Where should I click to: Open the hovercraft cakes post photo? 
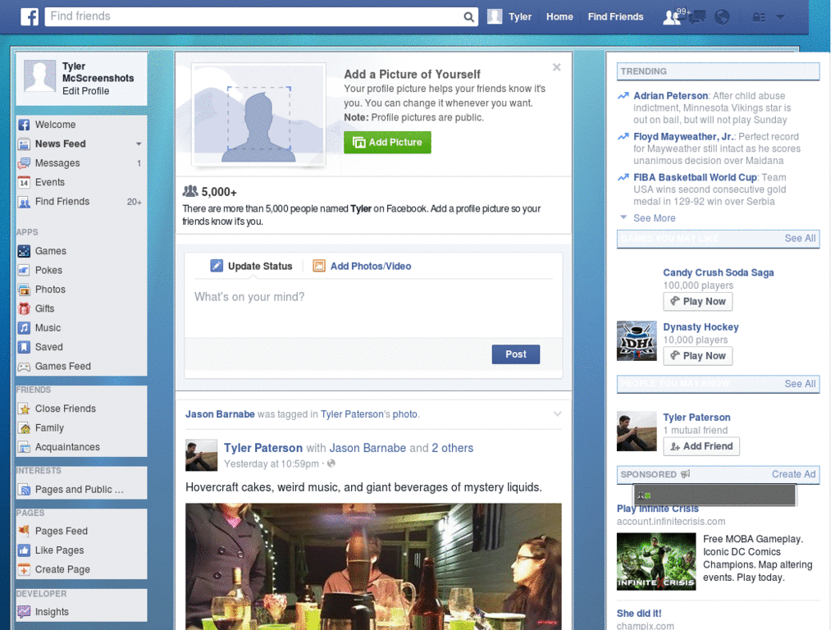click(373, 566)
